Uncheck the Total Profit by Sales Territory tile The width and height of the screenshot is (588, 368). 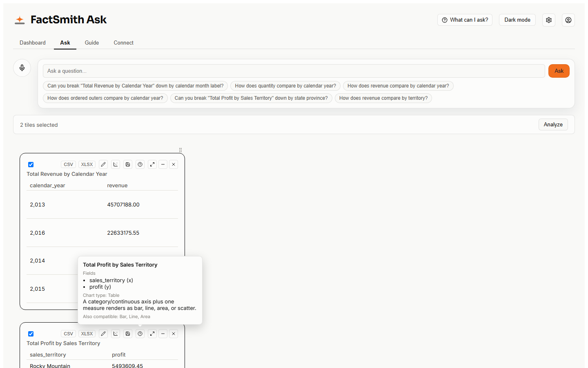click(31, 334)
